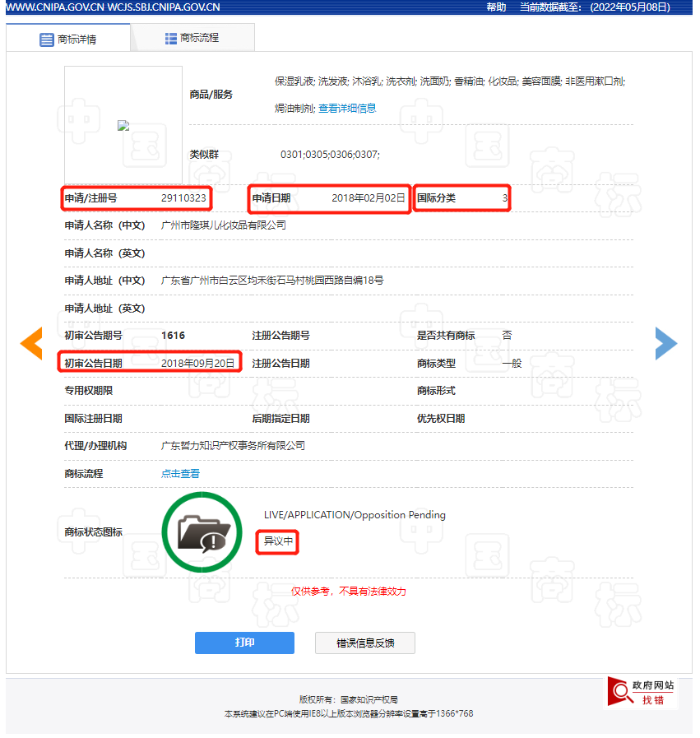Image resolution: width=700 pixels, height=738 pixels.
Task: Select the registration number 29110323
Action: (x=183, y=198)
